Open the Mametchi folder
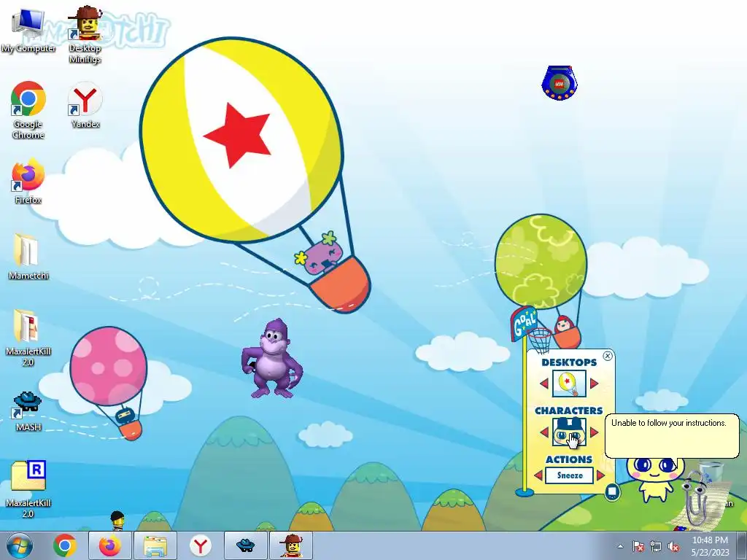 click(x=28, y=256)
